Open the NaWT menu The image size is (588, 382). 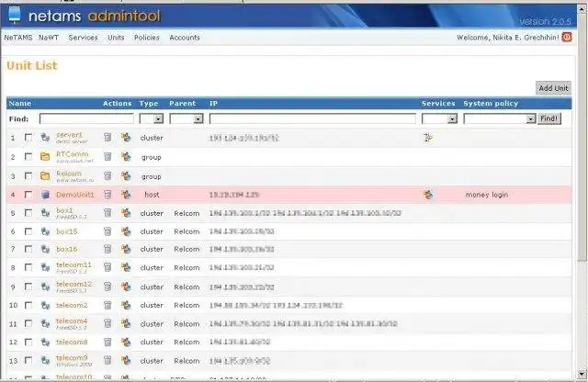(49, 38)
